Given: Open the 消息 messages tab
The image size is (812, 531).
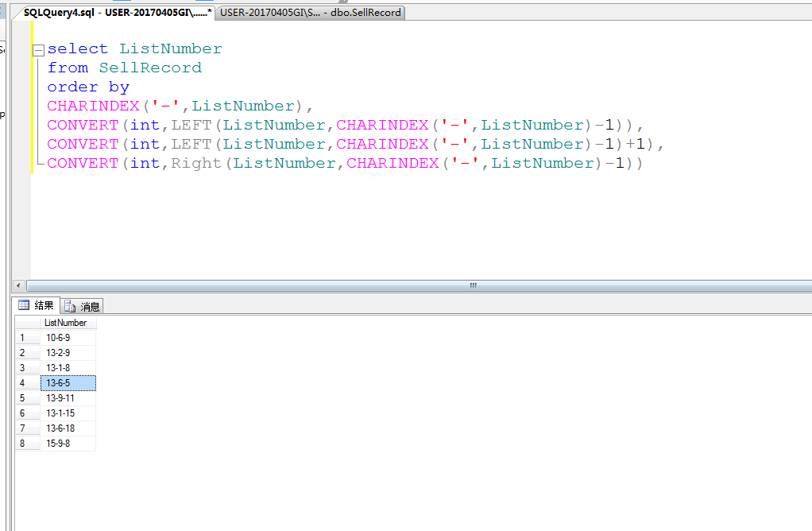Looking at the screenshot, I should [x=83, y=307].
